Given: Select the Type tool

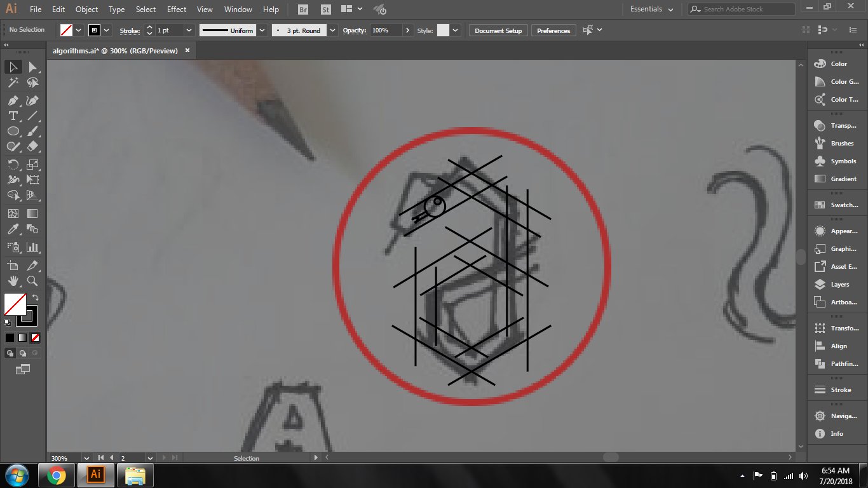Looking at the screenshot, I should [13, 116].
